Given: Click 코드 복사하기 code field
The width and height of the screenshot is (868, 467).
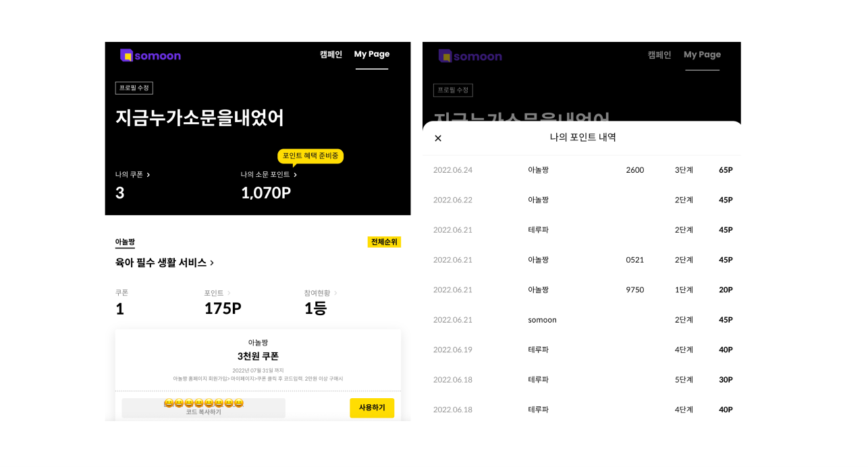Looking at the screenshot, I should [x=204, y=408].
